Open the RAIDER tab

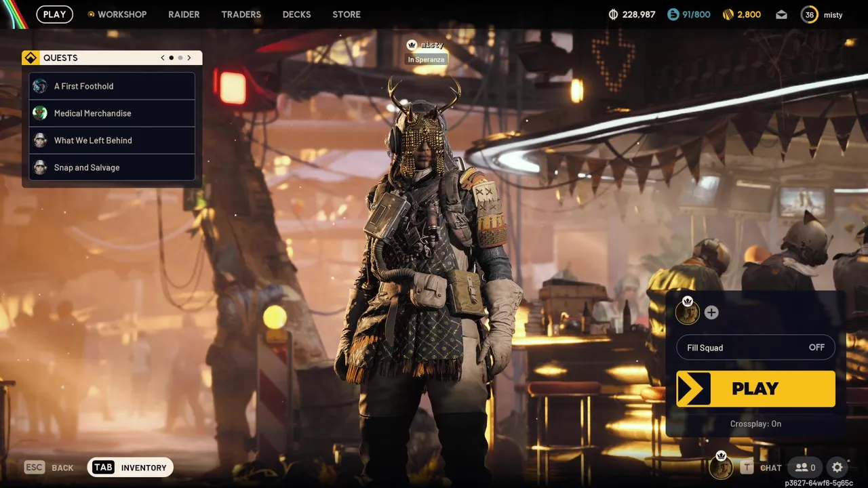pyautogui.click(x=184, y=14)
